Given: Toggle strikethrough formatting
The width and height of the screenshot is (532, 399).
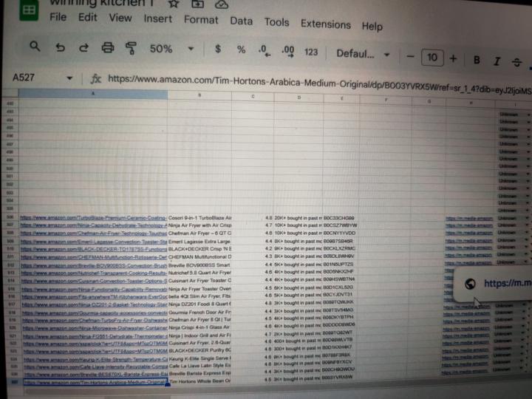Looking at the screenshot, I should (516, 62).
